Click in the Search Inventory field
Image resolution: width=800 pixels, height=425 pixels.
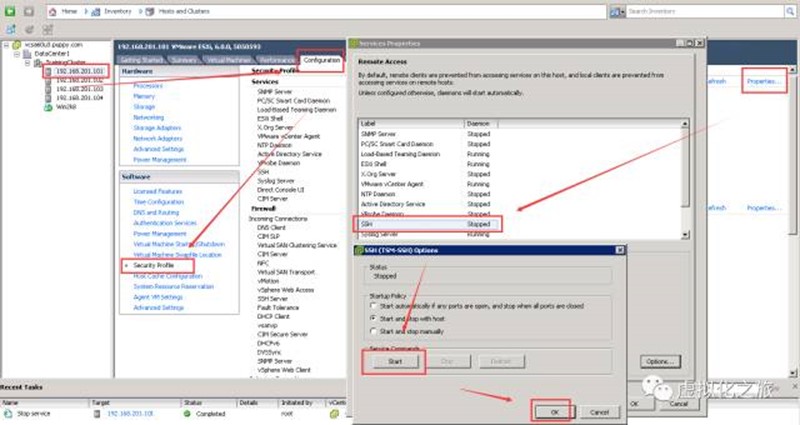705,11
